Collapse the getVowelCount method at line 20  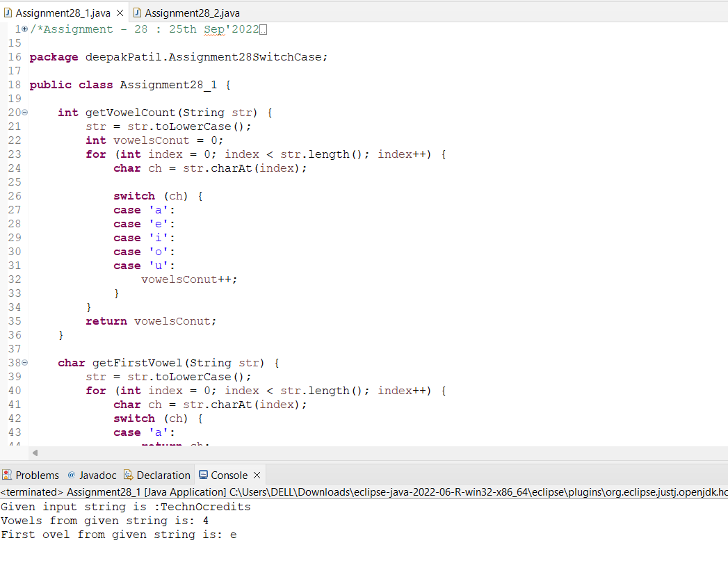point(25,112)
